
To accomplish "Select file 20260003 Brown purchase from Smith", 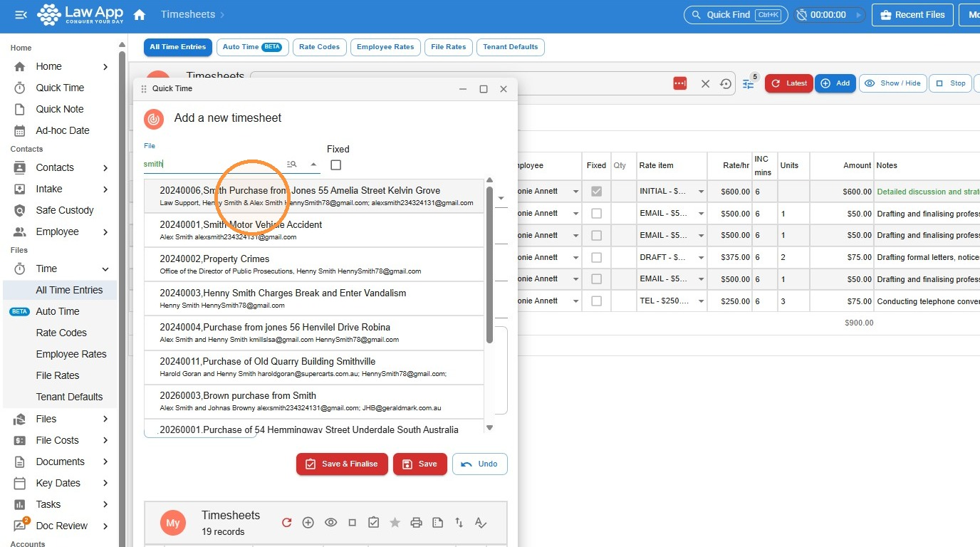I will (314, 401).
